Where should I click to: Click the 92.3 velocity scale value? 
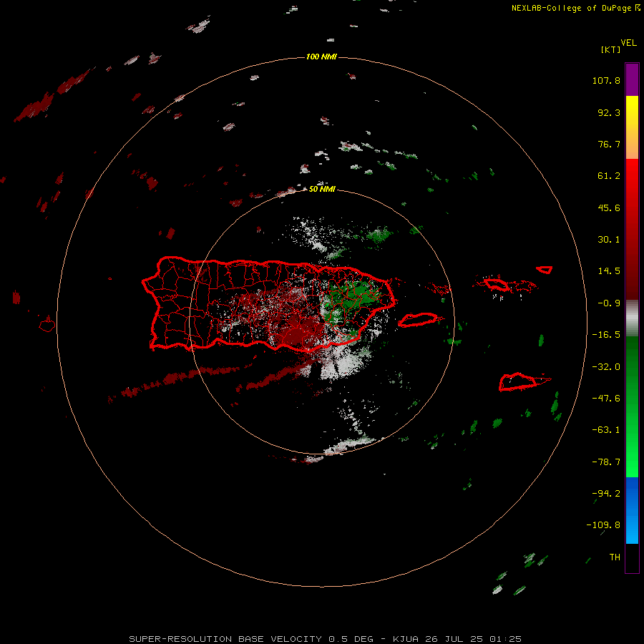point(609,112)
